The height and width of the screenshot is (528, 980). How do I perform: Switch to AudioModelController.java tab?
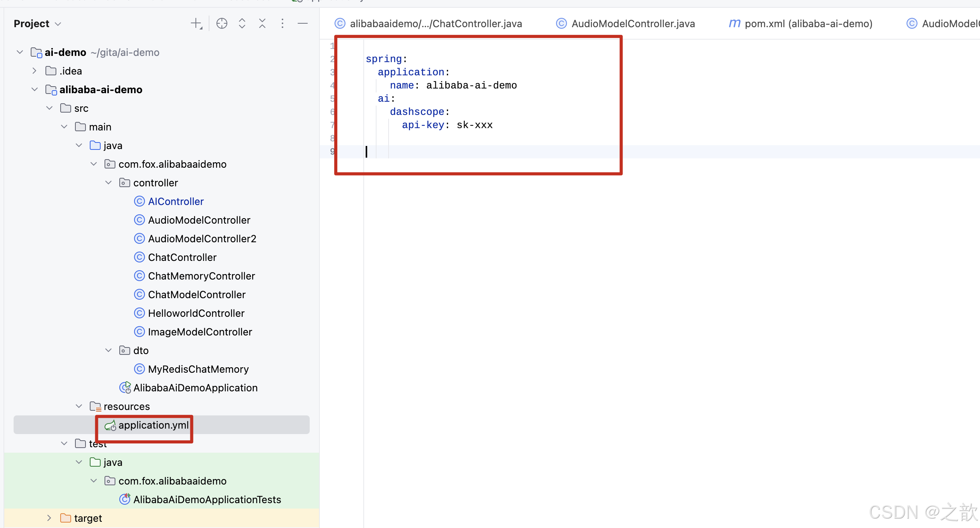(x=633, y=24)
